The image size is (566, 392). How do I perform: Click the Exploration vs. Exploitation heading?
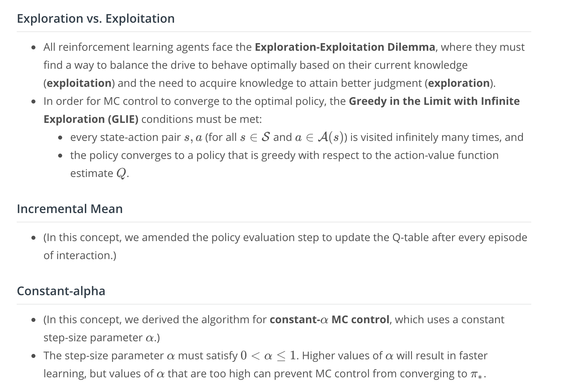pyautogui.click(x=96, y=18)
